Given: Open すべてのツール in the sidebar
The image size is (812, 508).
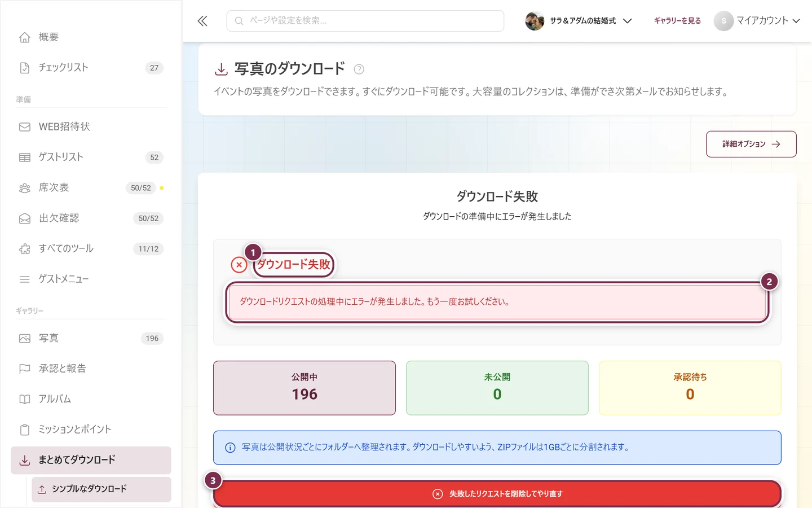Looking at the screenshot, I should pyautogui.click(x=91, y=249).
